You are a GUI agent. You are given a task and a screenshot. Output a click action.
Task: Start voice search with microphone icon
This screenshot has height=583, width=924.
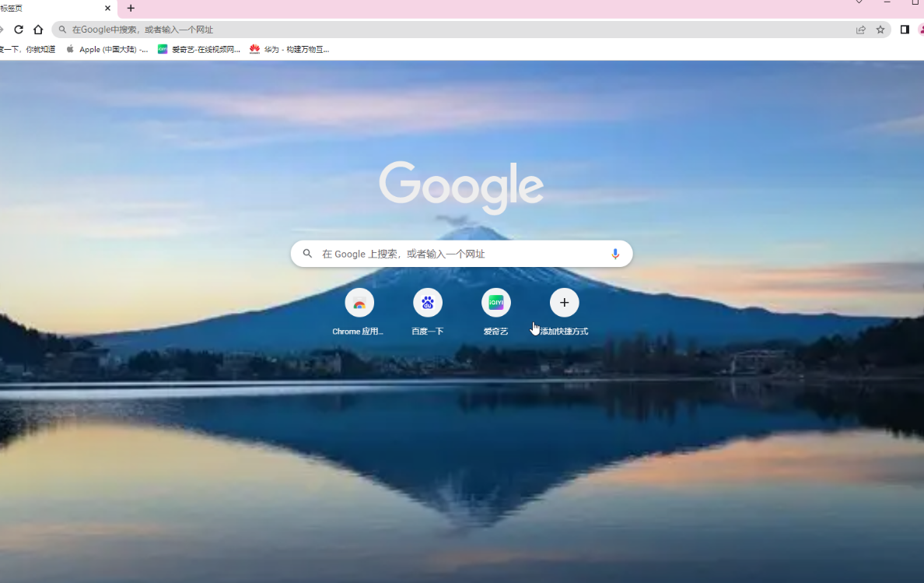(615, 254)
